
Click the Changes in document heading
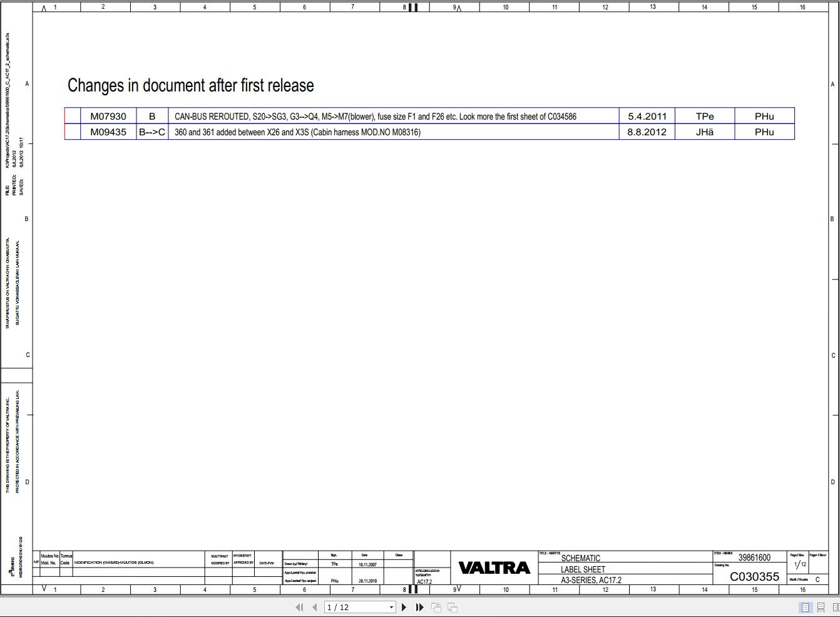pyautogui.click(x=191, y=85)
